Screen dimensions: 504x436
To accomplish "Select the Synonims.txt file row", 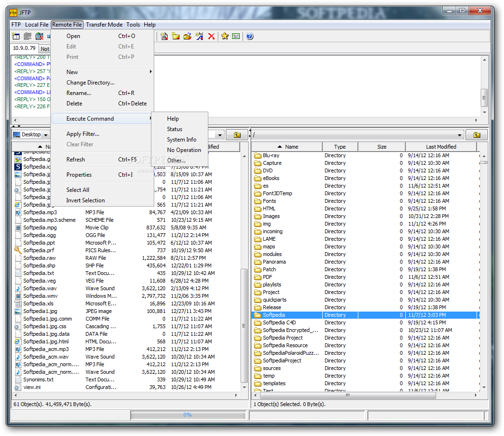I will tap(126, 379).
